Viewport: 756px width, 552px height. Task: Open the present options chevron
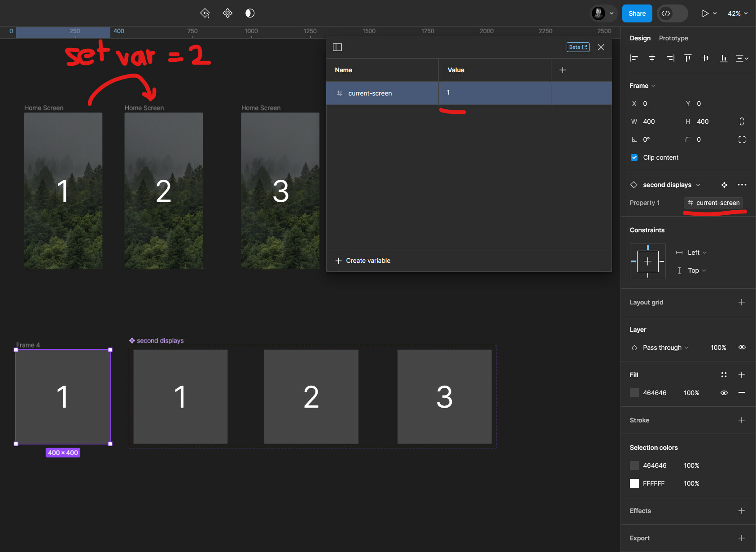(715, 13)
